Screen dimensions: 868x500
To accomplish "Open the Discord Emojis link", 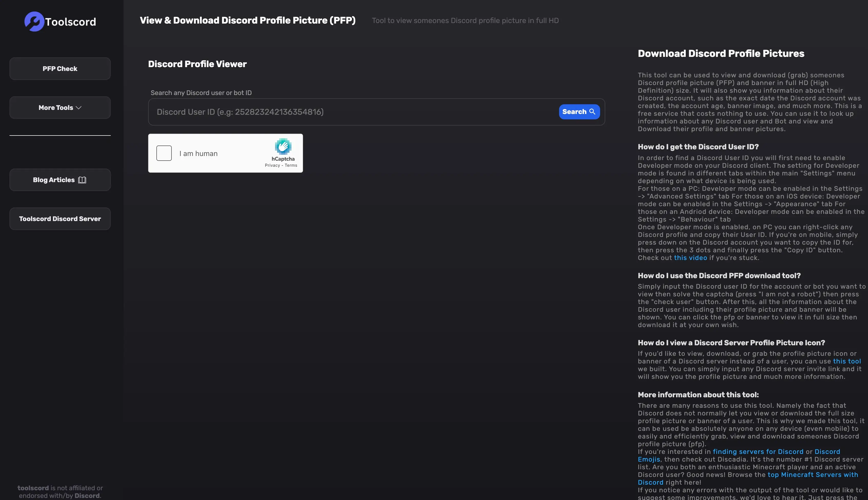I will point(649,460).
